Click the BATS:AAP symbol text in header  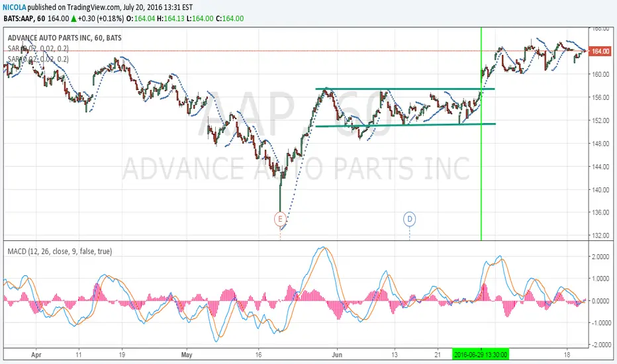click(x=19, y=19)
